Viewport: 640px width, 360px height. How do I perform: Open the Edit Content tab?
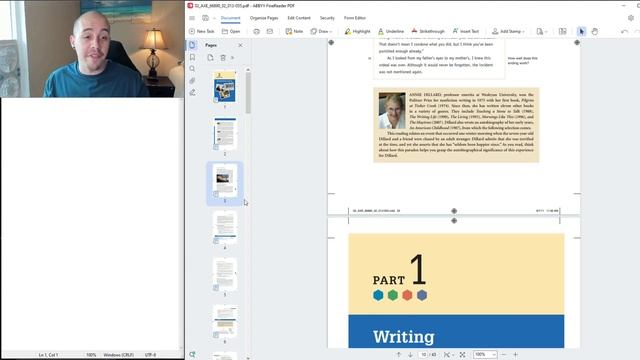coord(299,18)
